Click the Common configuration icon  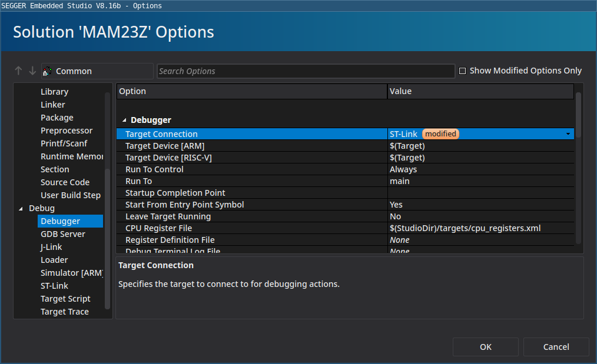pos(48,71)
